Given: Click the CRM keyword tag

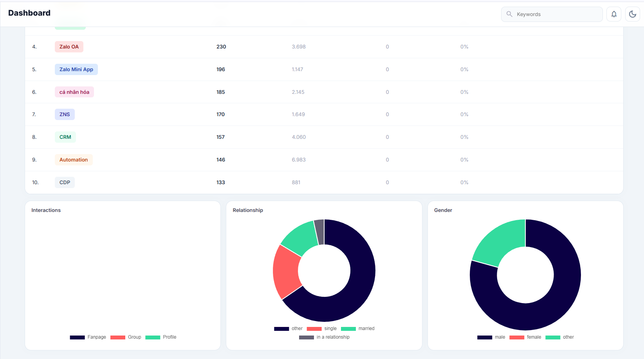Looking at the screenshot, I should tap(65, 137).
